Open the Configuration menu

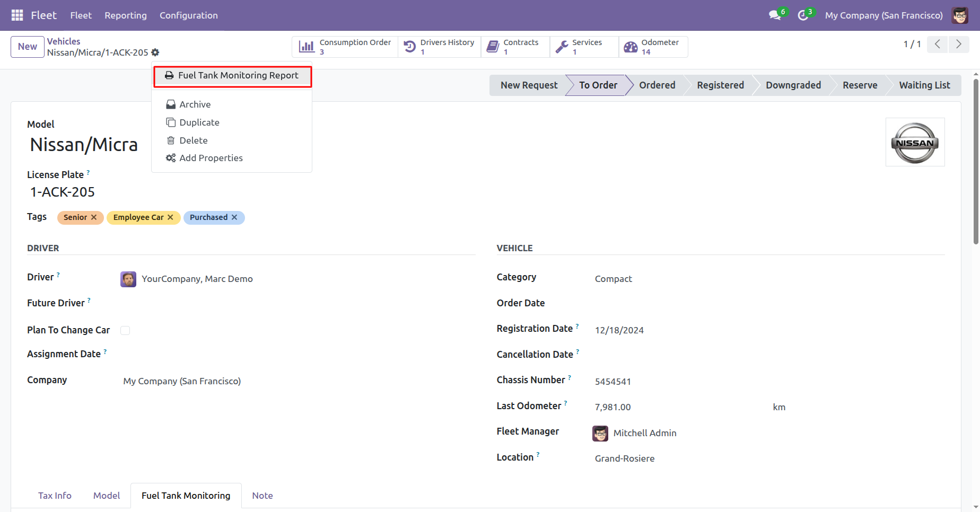(x=189, y=15)
